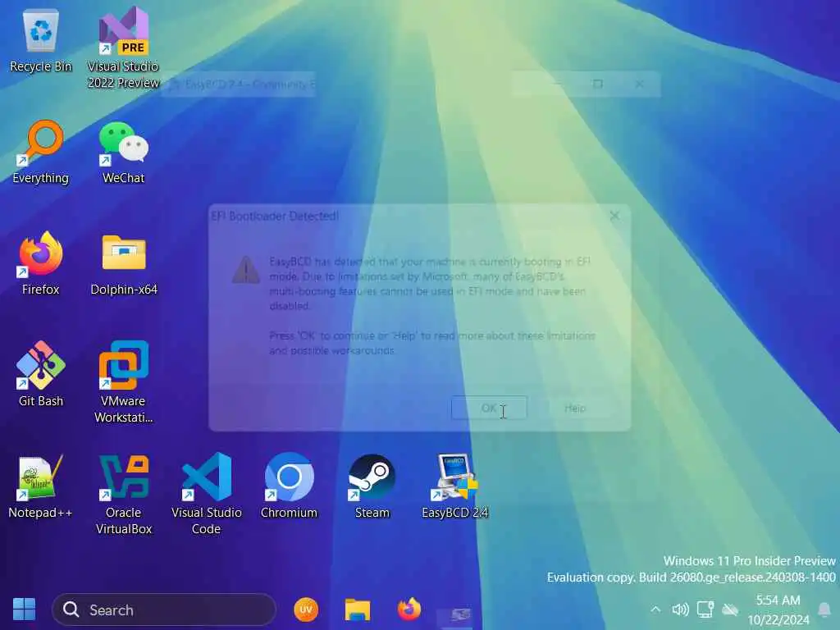Select the WeChat desktop icon
The image size is (840, 630).
tap(123, 153)
